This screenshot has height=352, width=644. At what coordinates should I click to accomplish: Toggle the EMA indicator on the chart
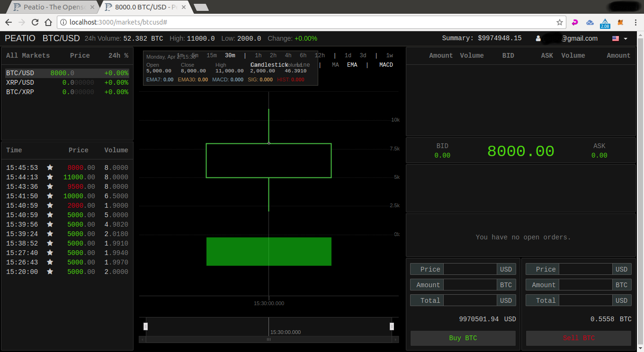[352, 65]
